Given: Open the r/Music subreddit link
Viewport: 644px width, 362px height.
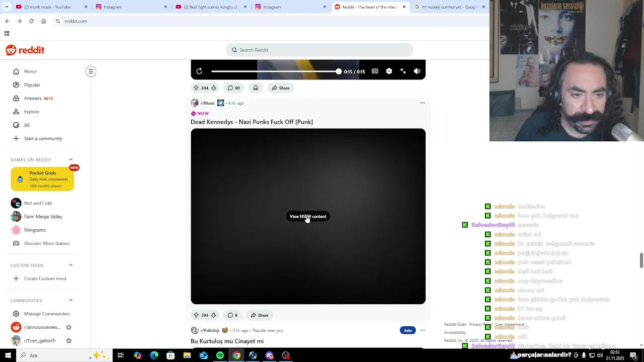Looking at the screenshot, I should pos(207,103).
